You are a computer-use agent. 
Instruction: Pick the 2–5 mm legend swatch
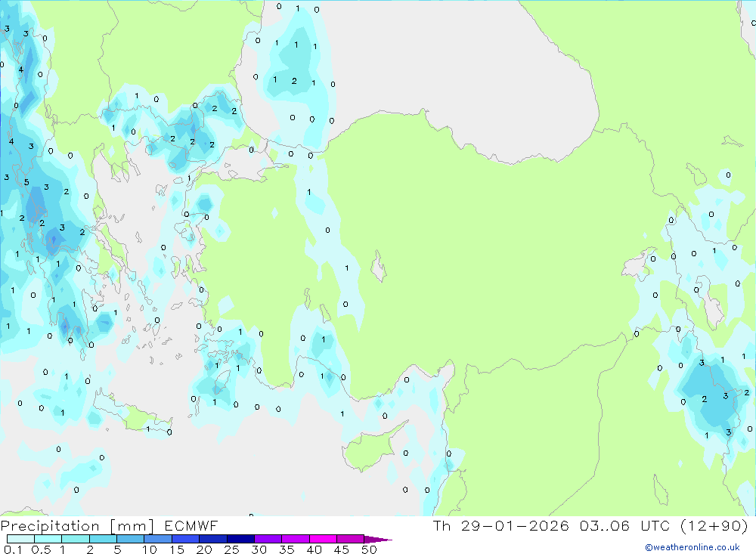tap(103, 539)
